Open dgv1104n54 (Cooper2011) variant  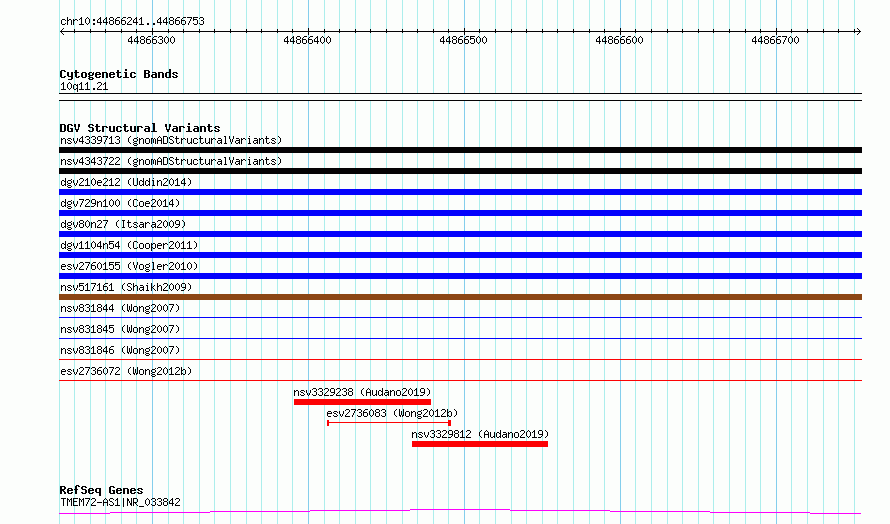tap(129, 245)
